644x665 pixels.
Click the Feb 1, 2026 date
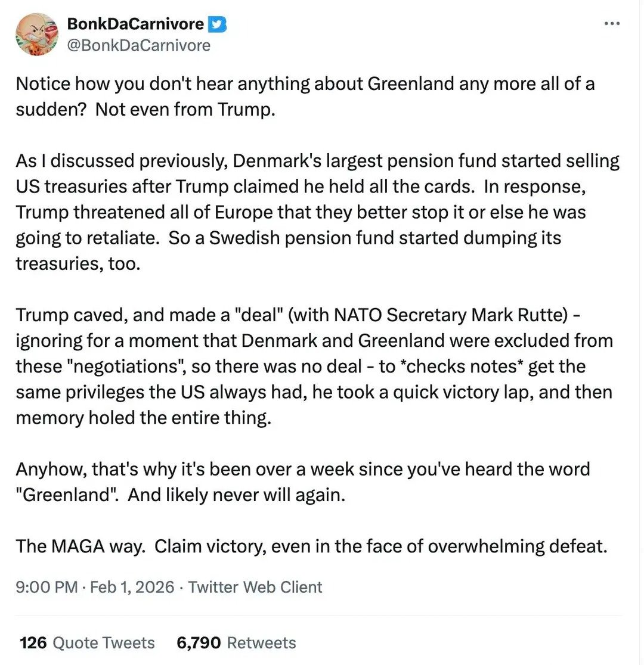(133, 587)
